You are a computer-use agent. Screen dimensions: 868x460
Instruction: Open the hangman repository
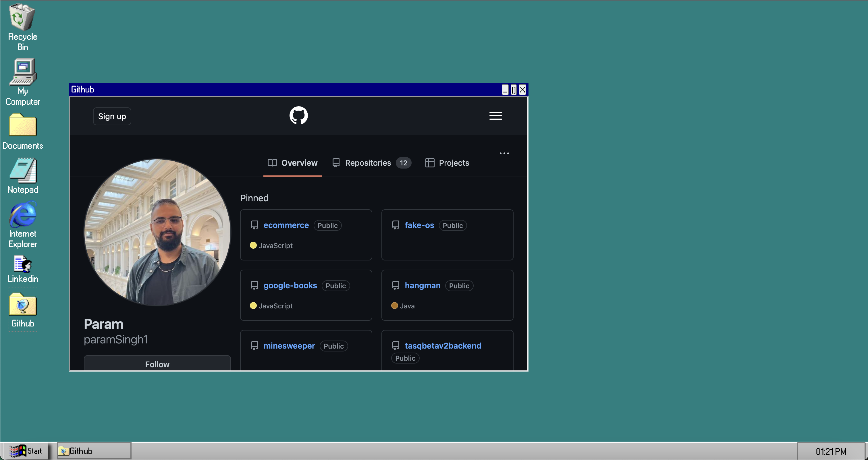point(422,285)
